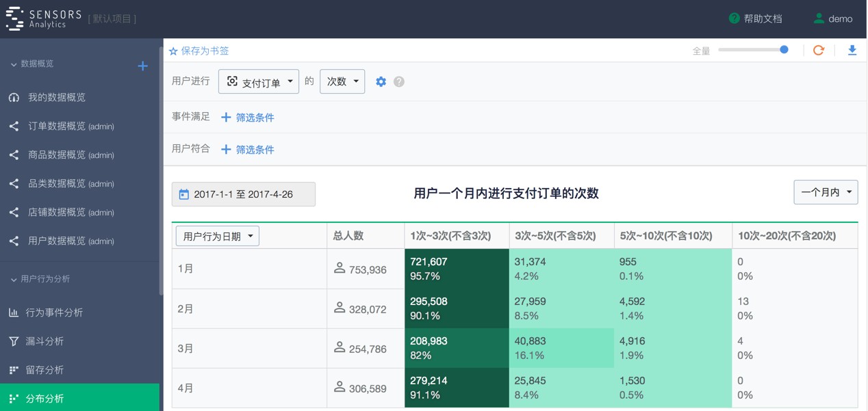This screenshot has height=411, width=868.
Task: Open the 支付订单 event dropdown
Action: [x=259, y=81]
